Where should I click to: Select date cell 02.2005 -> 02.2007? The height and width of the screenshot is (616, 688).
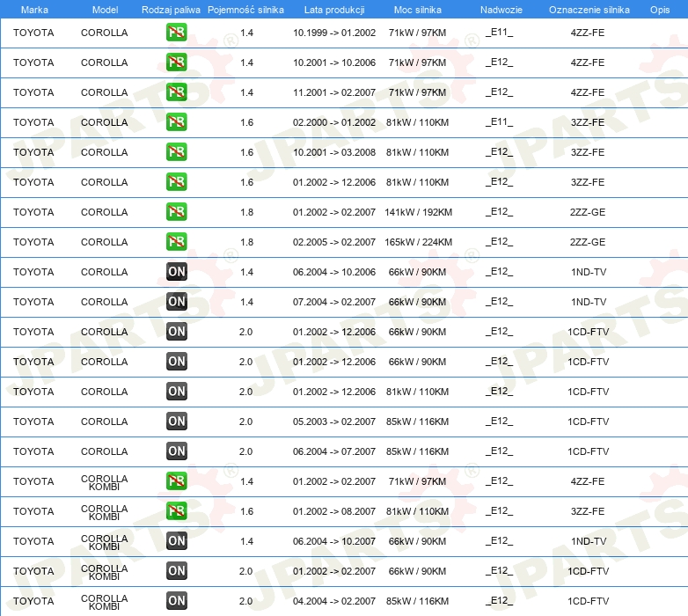point(334,242)
